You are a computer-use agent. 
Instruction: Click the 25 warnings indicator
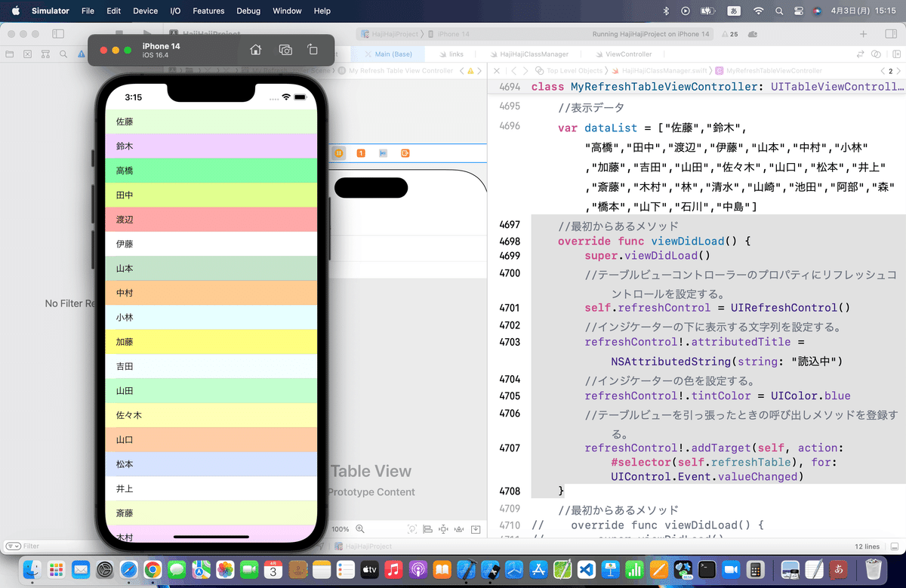pos(730,34)
